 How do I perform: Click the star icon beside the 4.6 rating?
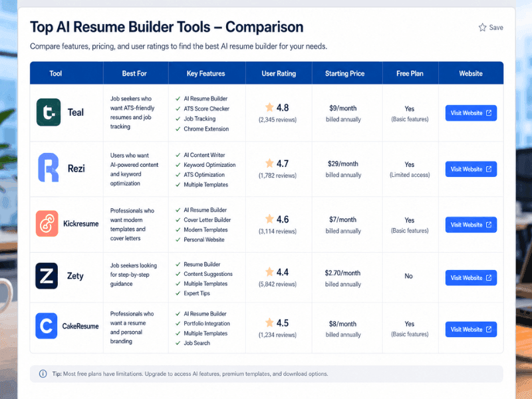pyautogui.click(x=269, y=219)
